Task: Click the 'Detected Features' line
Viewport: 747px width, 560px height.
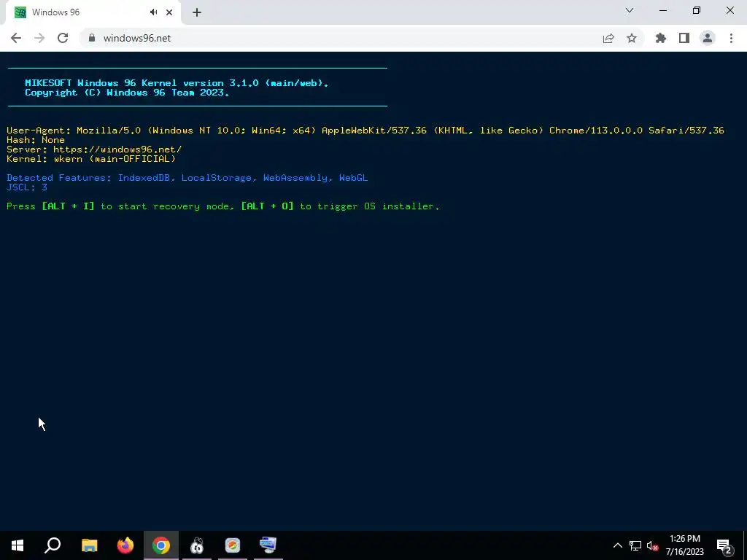Action: point(187,178)
